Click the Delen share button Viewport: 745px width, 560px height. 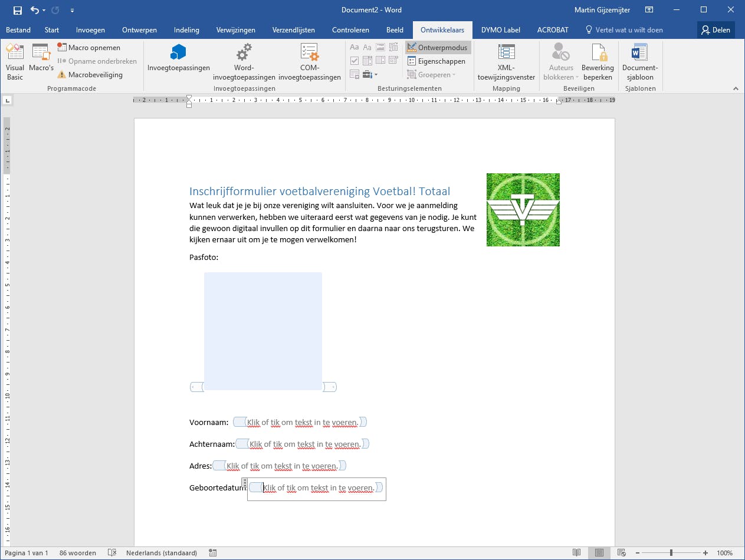tap(716, 30)
